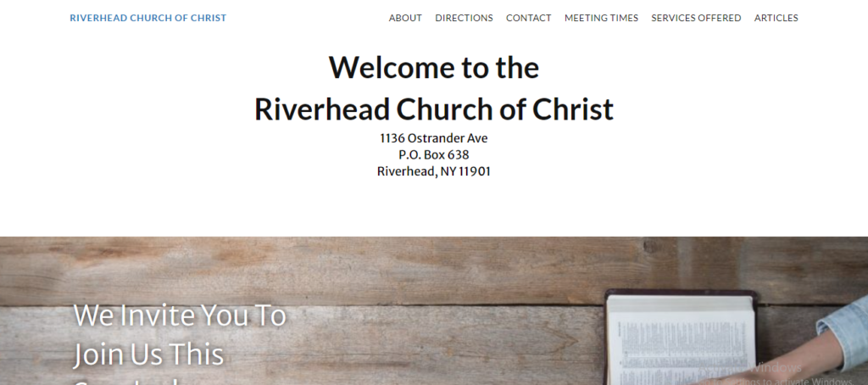Click the 'Welcome to the' heading line

433,67
